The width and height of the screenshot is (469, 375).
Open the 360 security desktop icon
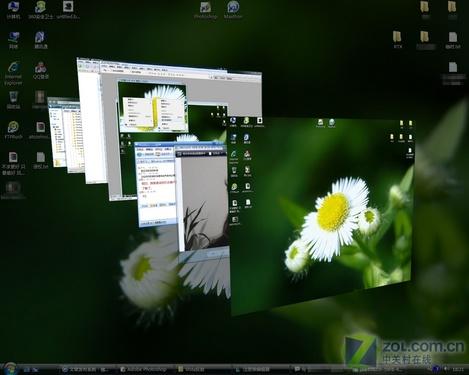41,10
